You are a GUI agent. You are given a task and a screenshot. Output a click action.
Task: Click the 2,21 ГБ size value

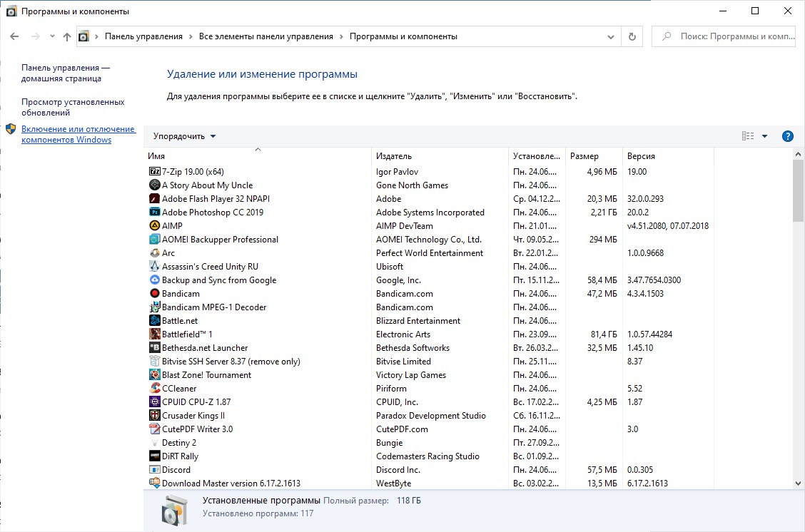point(604,212)
